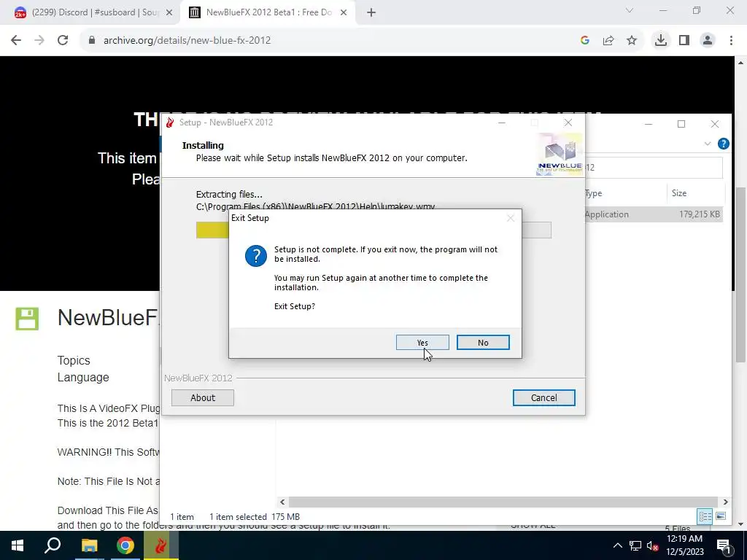Screen dimensions: 747x560
Task: Switch to the Discord #susboard tab
Action: coord(94,12)
